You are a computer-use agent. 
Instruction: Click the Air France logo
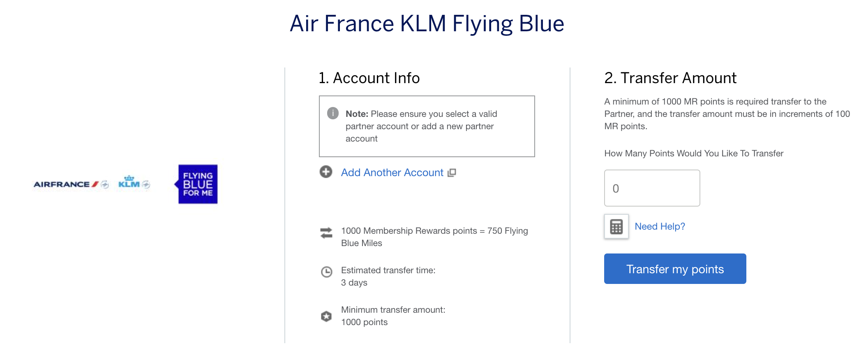pyautogui.click(x=71, y=184)
